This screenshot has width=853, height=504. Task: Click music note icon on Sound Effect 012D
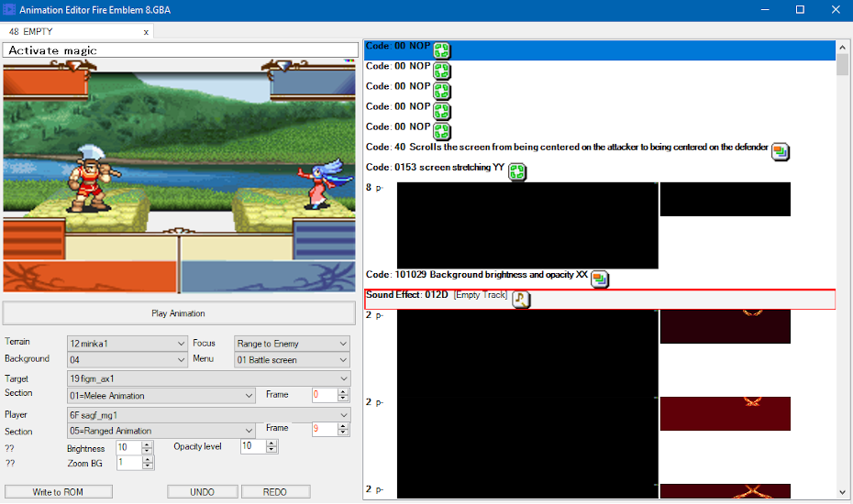(521, 299)
